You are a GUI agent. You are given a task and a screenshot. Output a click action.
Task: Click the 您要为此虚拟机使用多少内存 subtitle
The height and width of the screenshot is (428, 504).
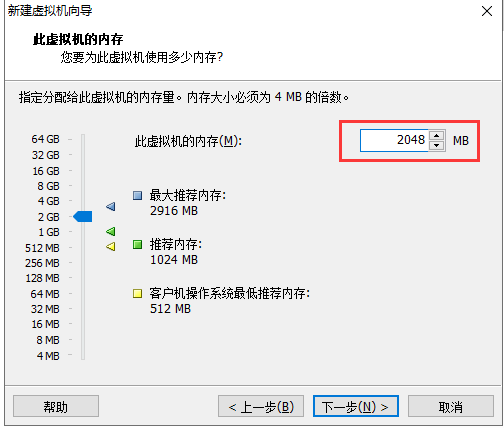tap(142, 57)
